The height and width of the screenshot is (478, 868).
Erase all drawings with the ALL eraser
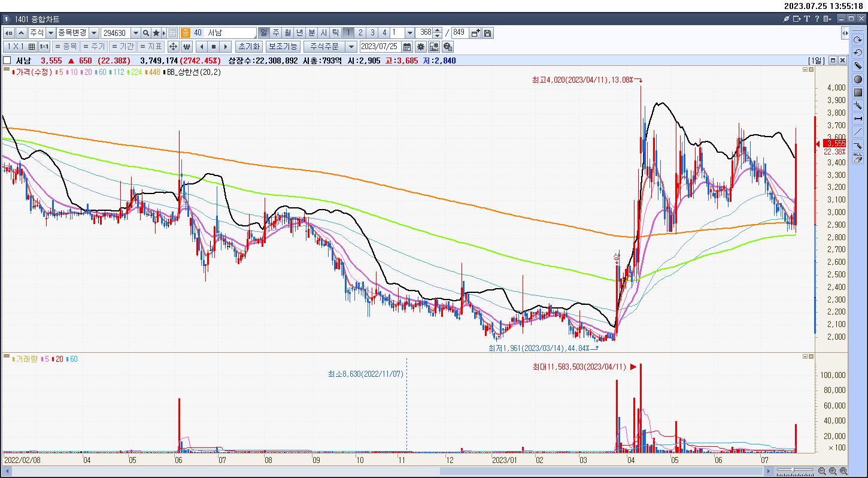[858, 158]
